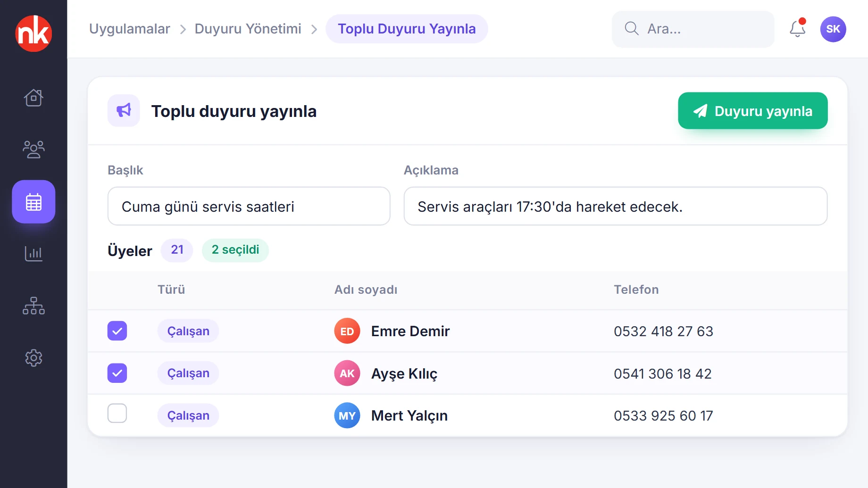Open notifications bell
Screen dimensions: 868x488
click(798, 29)
